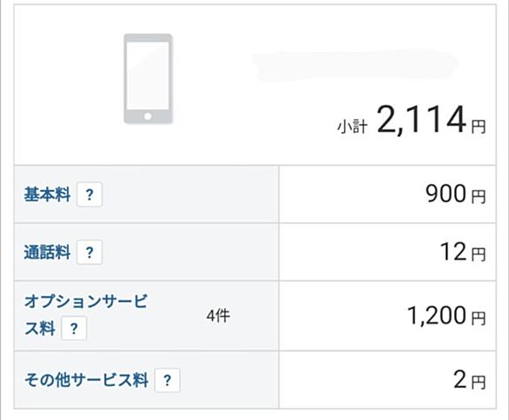Click the 小計 label text
Viewport: 509px width, 420px height.
click(x=353, y=127)
